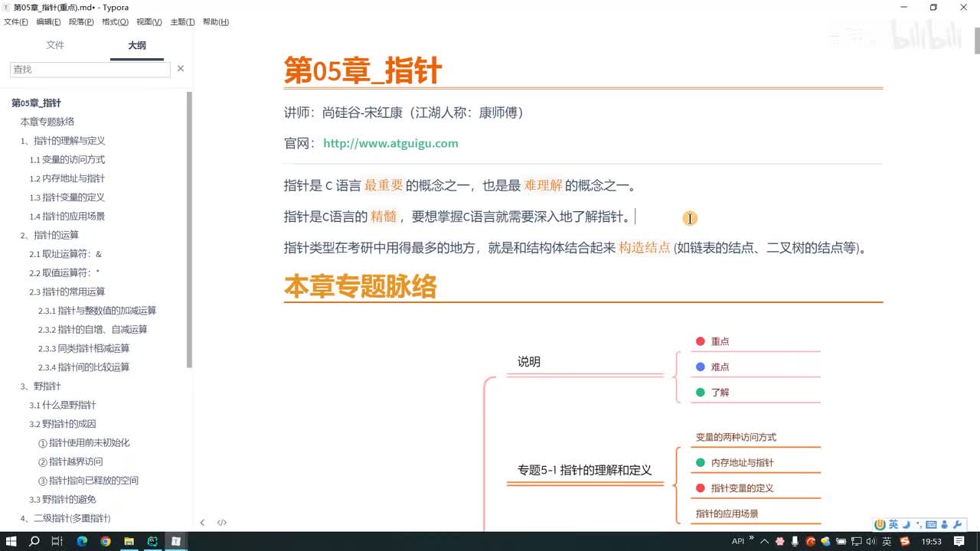Toggle punctuation mode on IME bar

[918, 524]
